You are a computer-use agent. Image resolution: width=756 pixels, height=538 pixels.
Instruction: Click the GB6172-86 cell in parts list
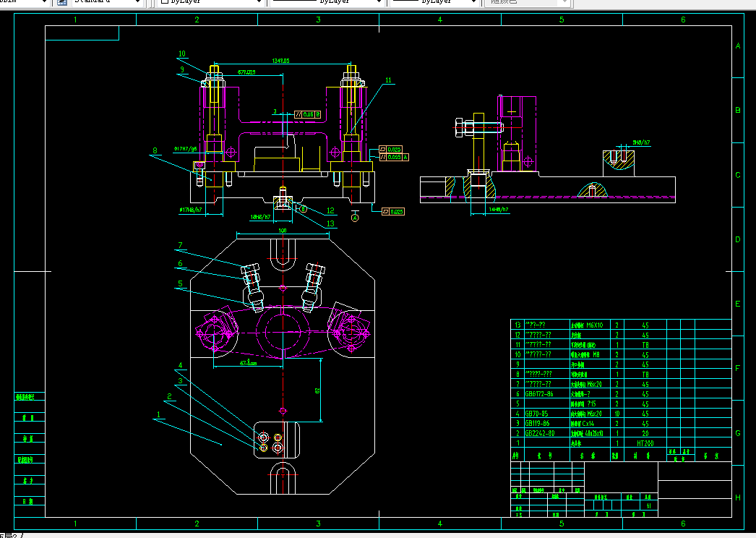coord(539,394)
